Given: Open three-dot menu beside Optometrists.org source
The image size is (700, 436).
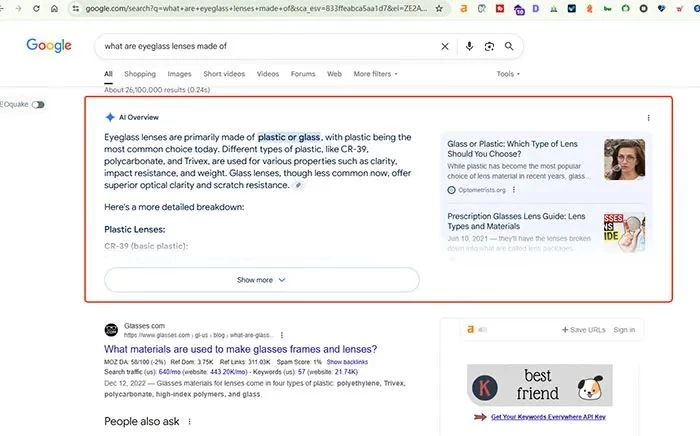Looking at the screenshot, I should tap(514, 190).
